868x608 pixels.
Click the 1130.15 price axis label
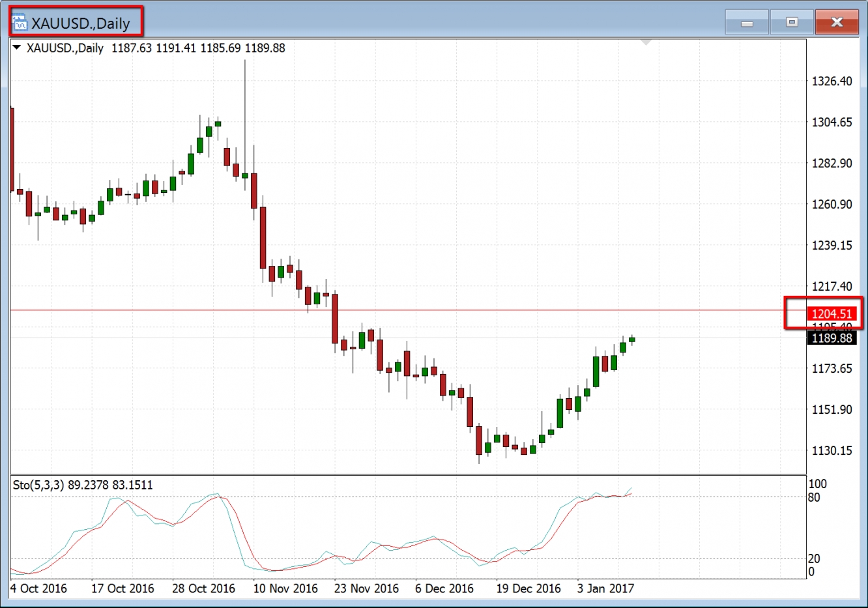click(x=832, y=451)
